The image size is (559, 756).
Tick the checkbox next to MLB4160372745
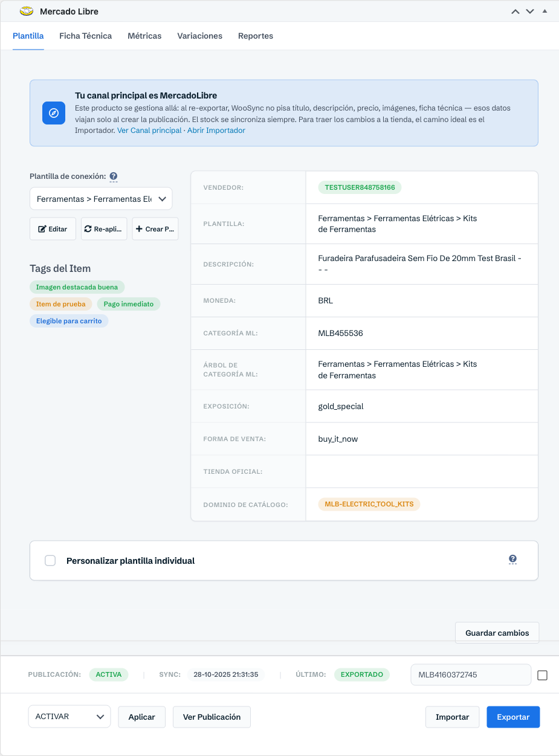(x=542, y=675)
